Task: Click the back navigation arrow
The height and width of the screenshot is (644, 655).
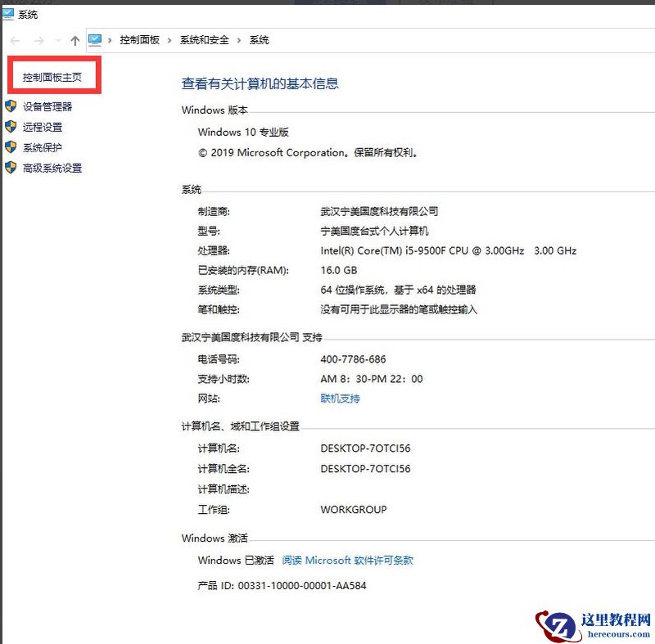Action: point(13,39)
